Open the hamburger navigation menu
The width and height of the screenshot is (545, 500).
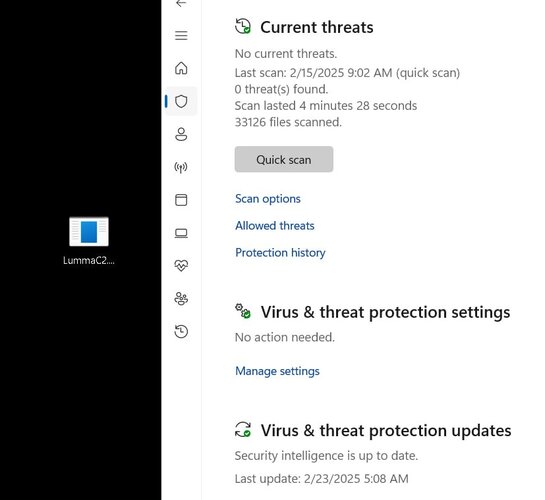tap(181, 35)
